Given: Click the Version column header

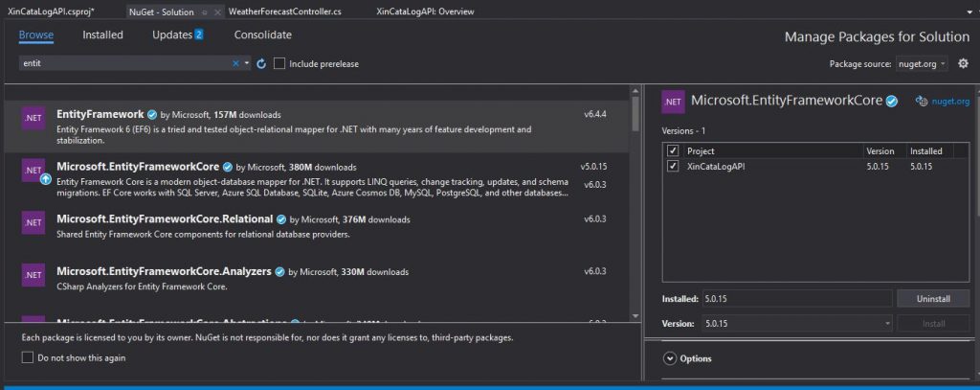Looking at the screenshot, I should [x=880, y=150].
